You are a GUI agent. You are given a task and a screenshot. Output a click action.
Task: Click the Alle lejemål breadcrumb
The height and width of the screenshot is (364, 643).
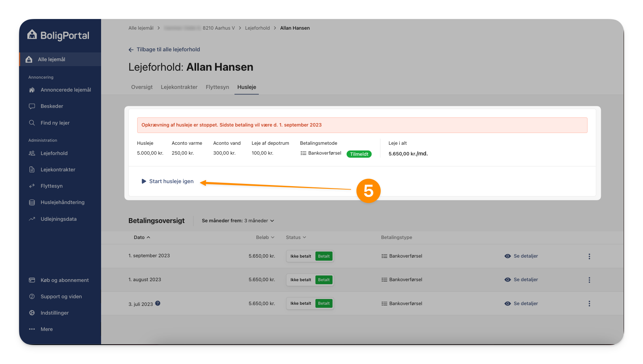(141, 28)
